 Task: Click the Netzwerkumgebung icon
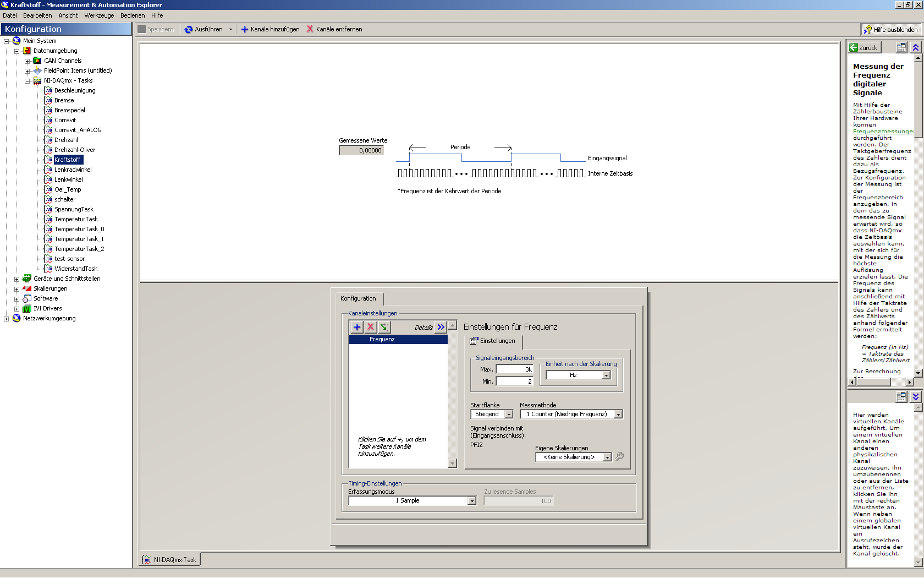pyautogui.click(x=16, y=318)
